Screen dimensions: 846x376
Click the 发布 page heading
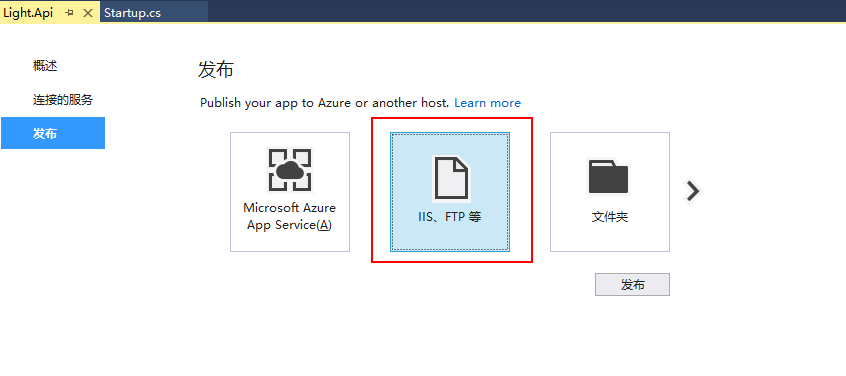[216, 70]
